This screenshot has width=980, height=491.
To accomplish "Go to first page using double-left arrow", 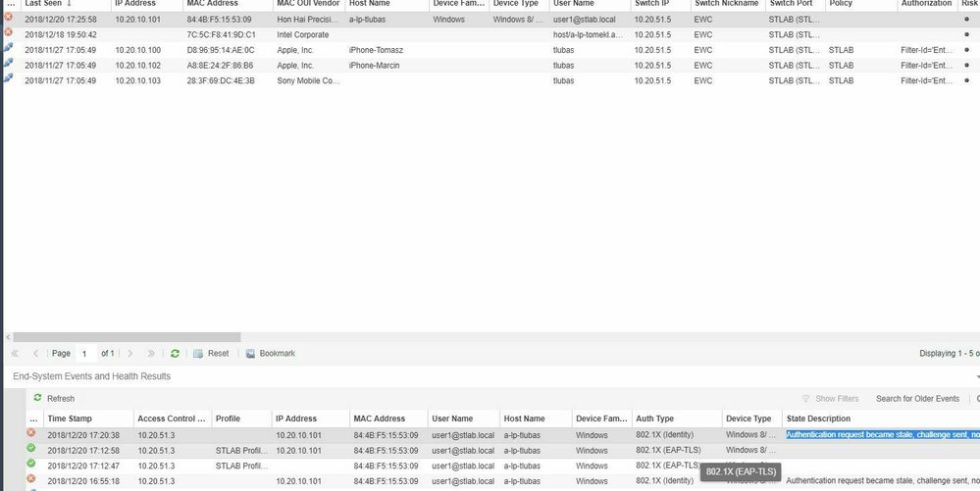I will [x=16, y=353].
